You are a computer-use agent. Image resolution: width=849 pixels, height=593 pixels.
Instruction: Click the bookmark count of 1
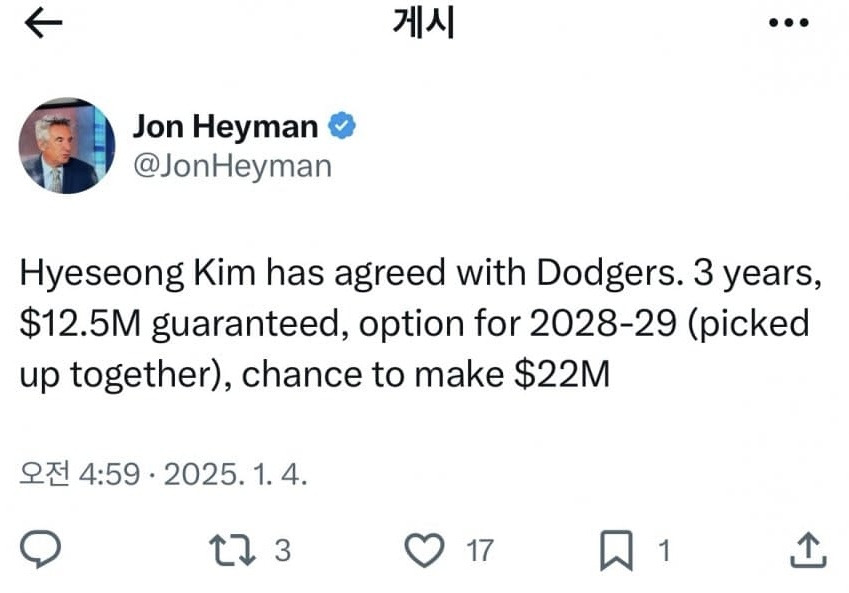coord(662,549)
